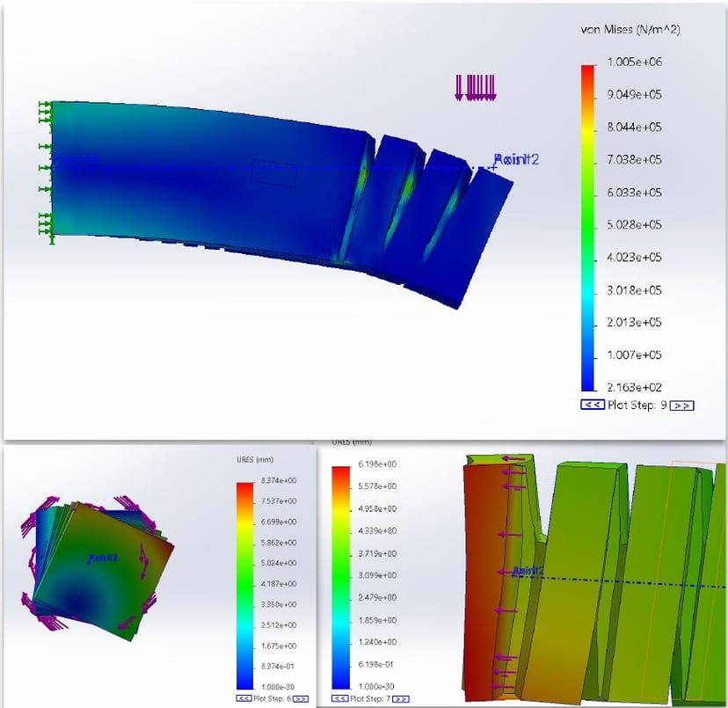Click the Plot Step: 9 label
The height and width of the screenshot is (708, 728).
point(637,405)
